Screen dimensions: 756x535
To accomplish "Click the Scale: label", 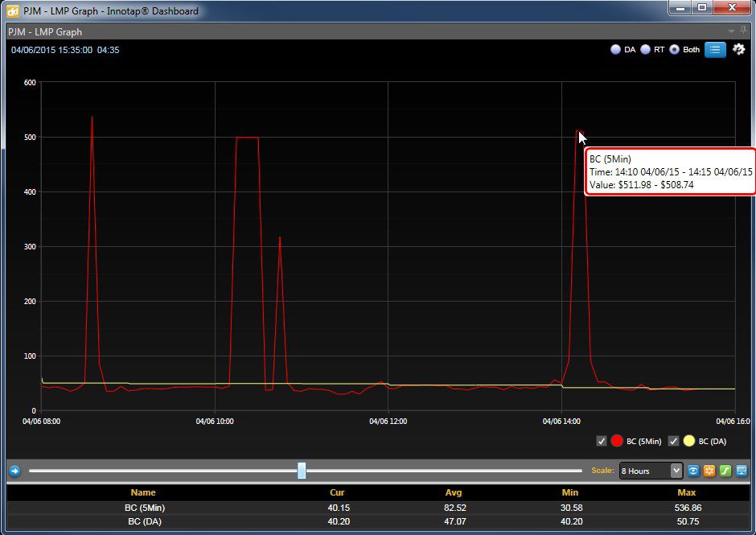I will pyautogui.click(x=602, y=471).
